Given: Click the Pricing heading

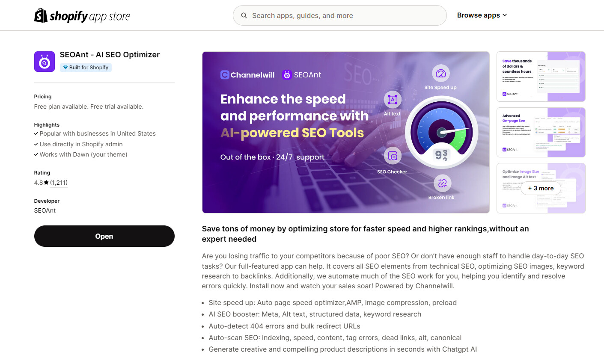Looking at the screenshot, I should 43,97.
